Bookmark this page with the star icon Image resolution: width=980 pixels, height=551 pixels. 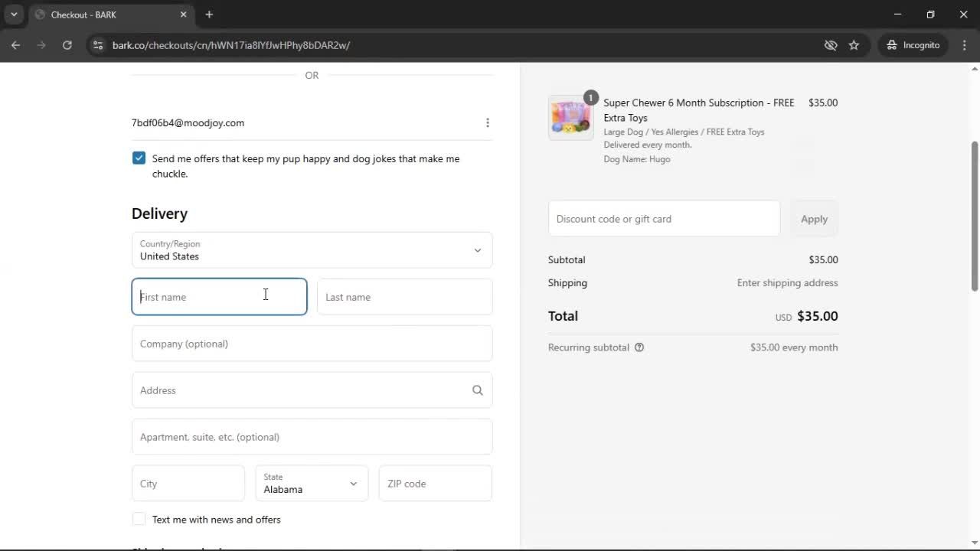coord(854,45)
